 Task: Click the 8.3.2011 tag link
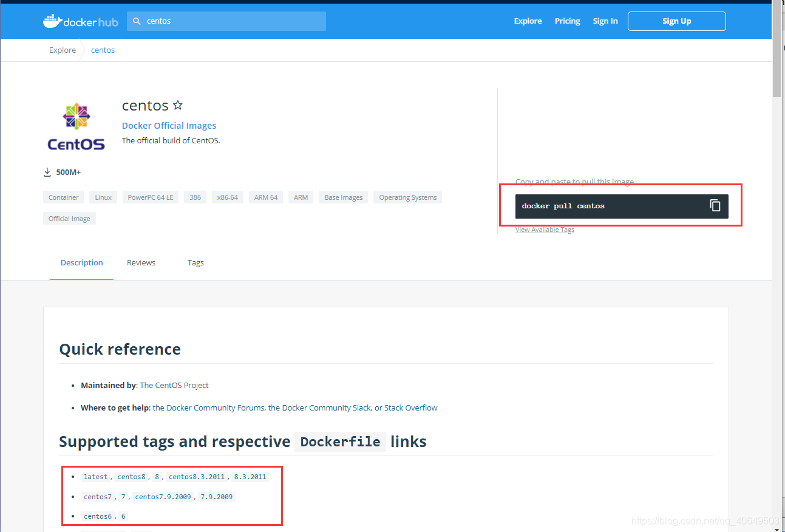[x=250, y=477]
